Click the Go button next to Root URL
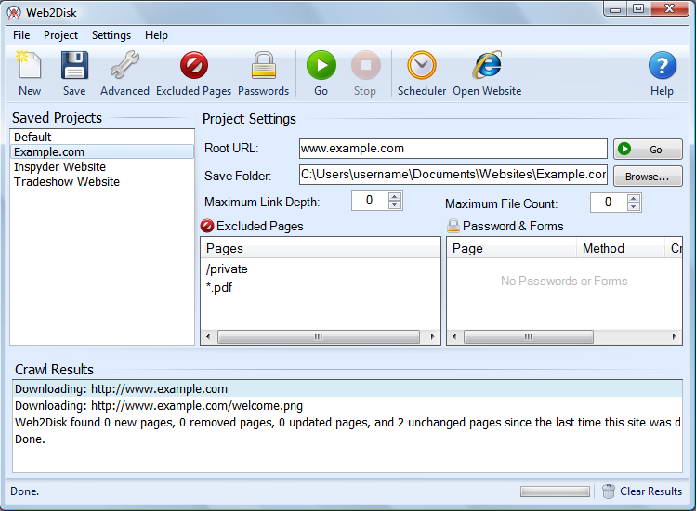Screen dimensions: 697x511 tap(648, 149)
